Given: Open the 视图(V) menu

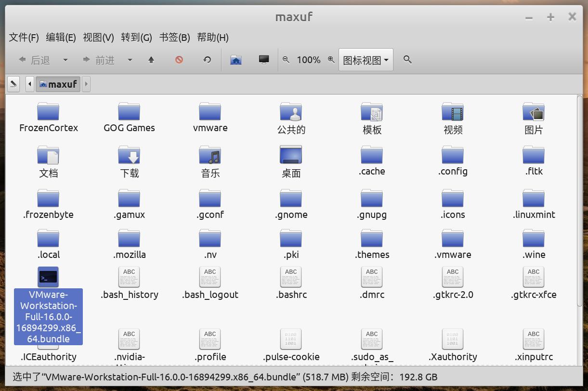Looking at the screenshot, I should [x=98, y=37].
